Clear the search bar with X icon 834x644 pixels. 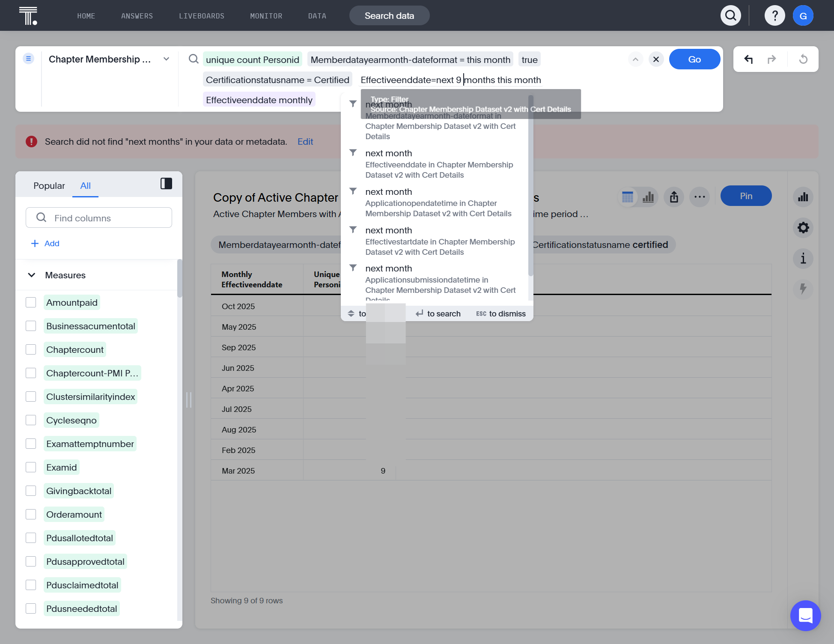pos(656,59)
